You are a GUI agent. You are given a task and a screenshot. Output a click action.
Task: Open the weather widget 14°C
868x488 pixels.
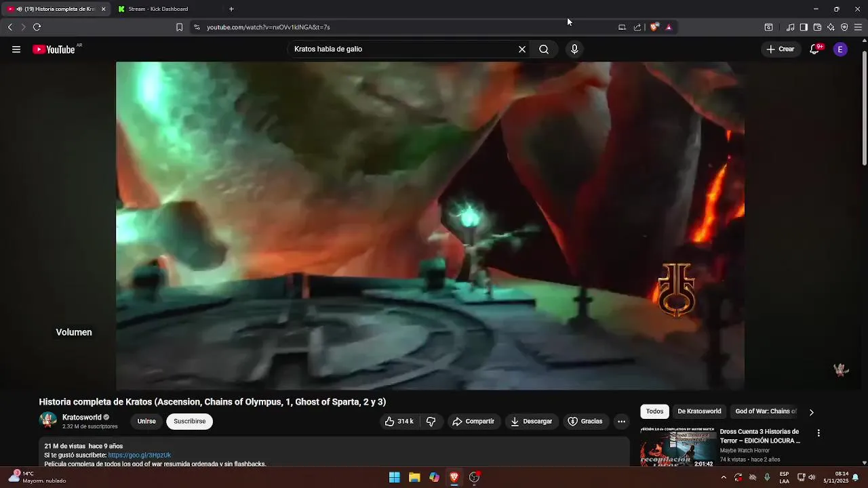click(x=38, y=477)
